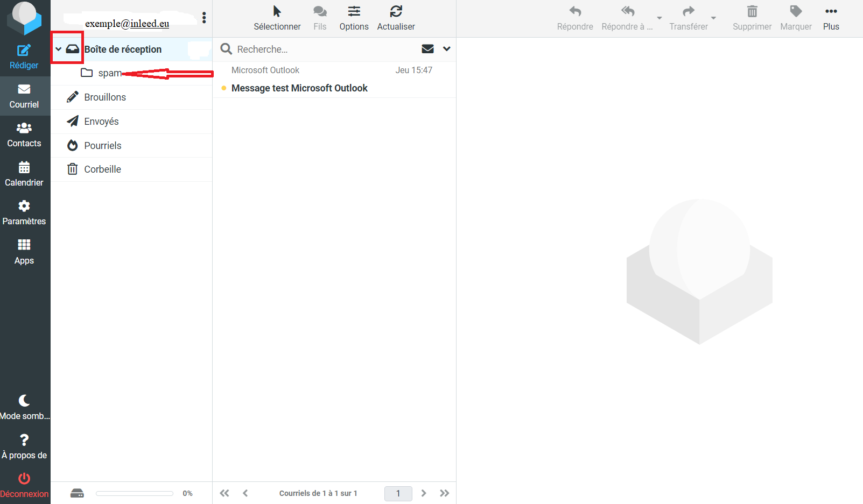Open list Options in toolbar
This screenshot has height=504, width=863.
pos(354,18)
